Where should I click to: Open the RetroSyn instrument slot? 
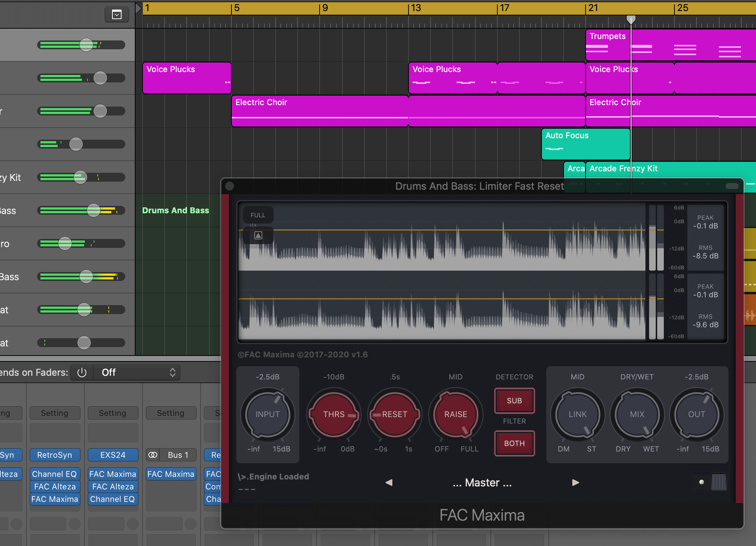[x=55, y=455]
